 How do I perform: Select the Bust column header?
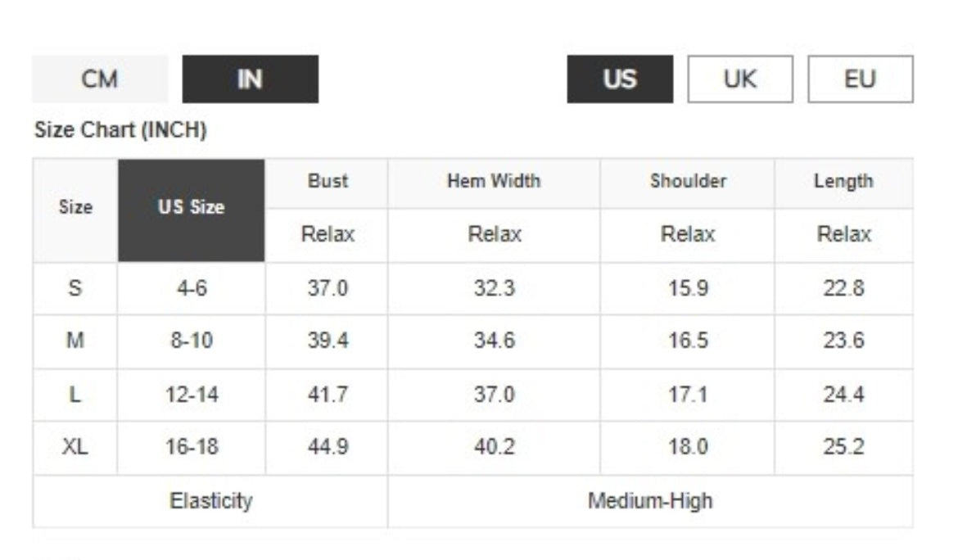point(328,182)
